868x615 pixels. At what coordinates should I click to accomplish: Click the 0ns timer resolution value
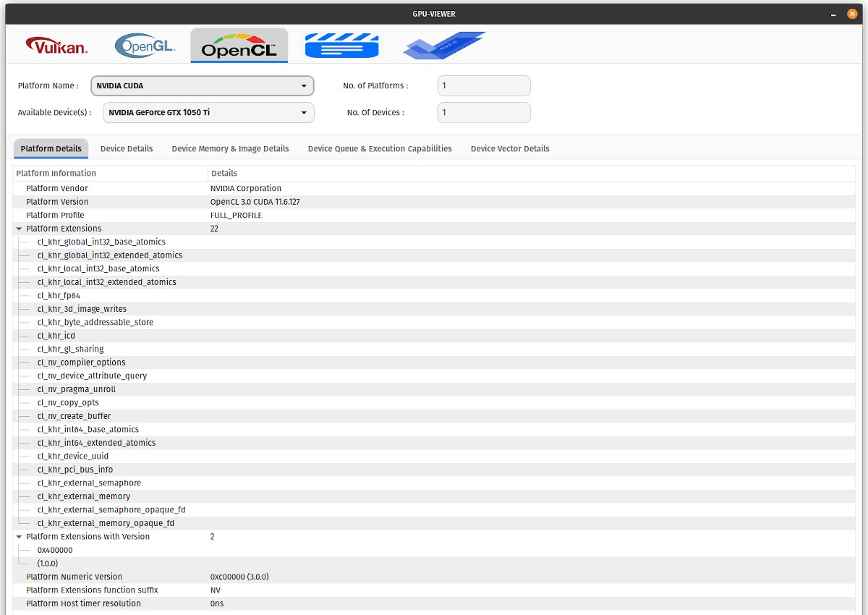tap(216, 603)
